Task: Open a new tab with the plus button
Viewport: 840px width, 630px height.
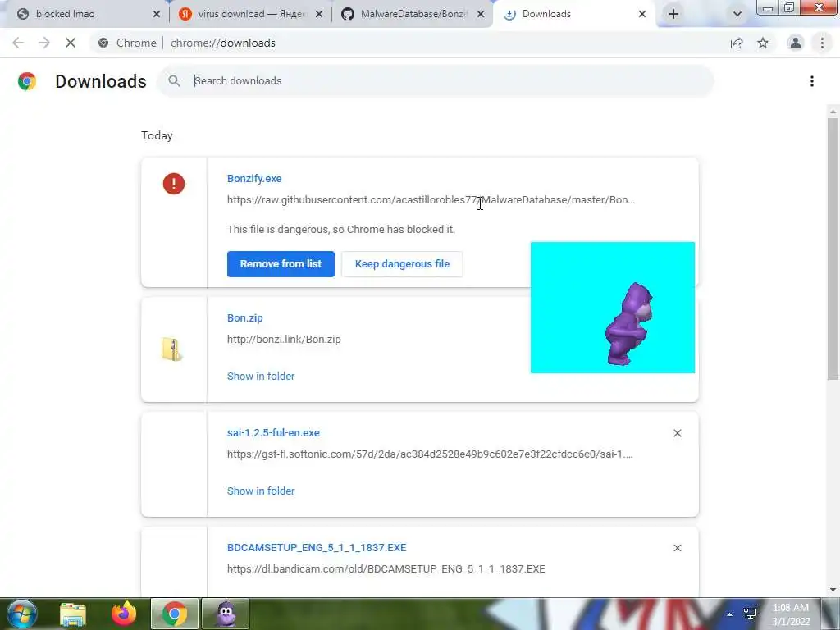Action: tap(673, 14)
